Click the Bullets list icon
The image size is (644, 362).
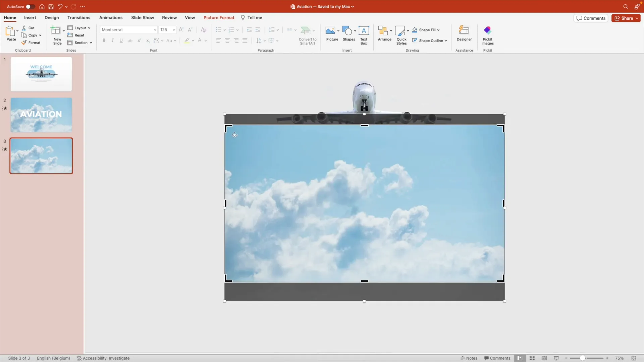(x=218, y=30)
